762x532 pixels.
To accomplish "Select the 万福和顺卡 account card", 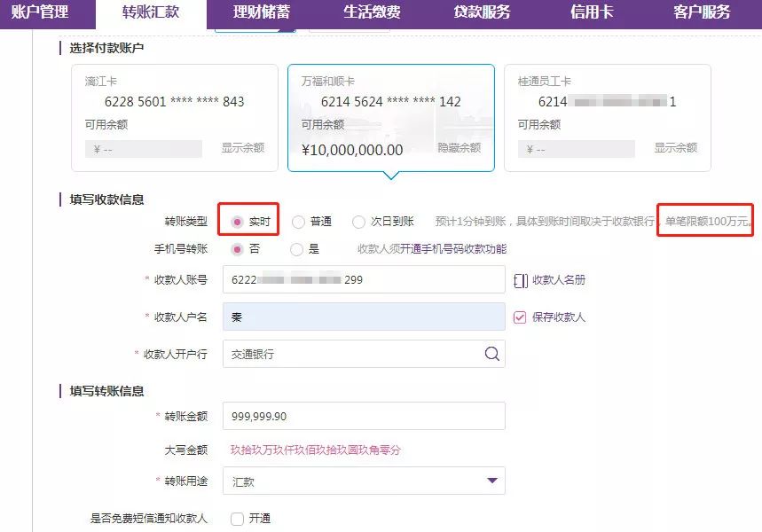I will click(391, 118).
